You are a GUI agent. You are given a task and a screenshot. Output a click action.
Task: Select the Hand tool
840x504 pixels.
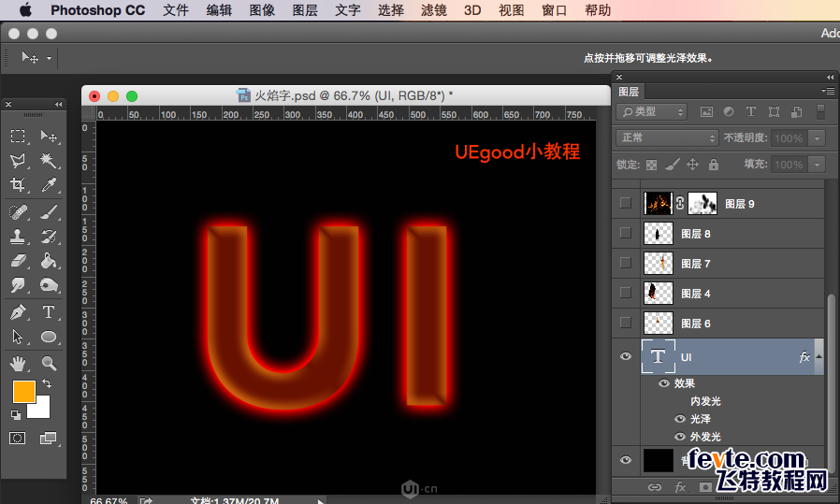[x=18, y=364]
